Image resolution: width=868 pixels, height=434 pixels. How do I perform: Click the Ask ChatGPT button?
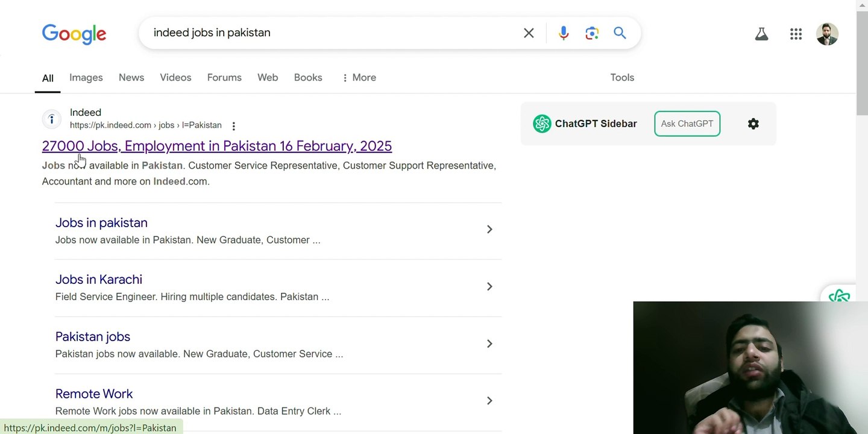[x=687, y=124]
